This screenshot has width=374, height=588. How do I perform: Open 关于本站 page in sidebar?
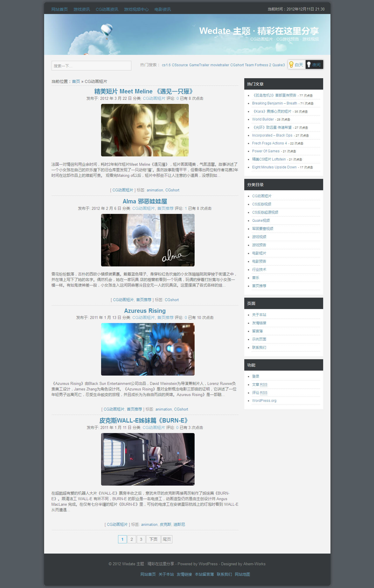pos(259,315)
